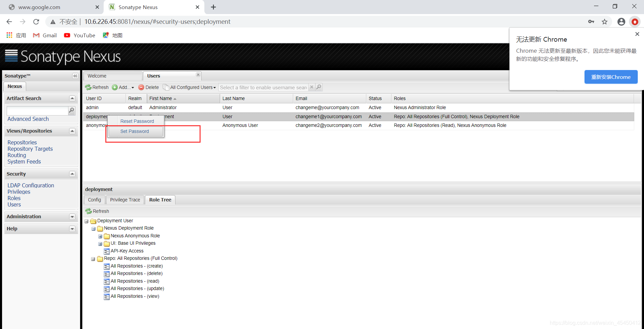Refresh the Role Tree panel

pos(97,211)
